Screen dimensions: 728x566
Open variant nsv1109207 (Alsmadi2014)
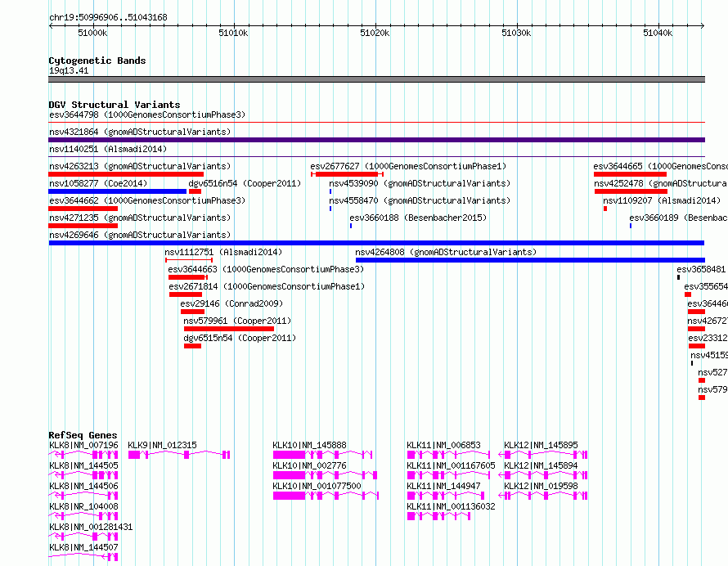click(662, 200)
